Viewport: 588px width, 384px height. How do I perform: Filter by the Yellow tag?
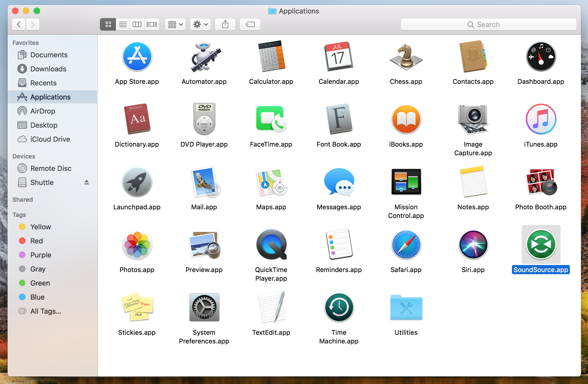click(52, 227)
